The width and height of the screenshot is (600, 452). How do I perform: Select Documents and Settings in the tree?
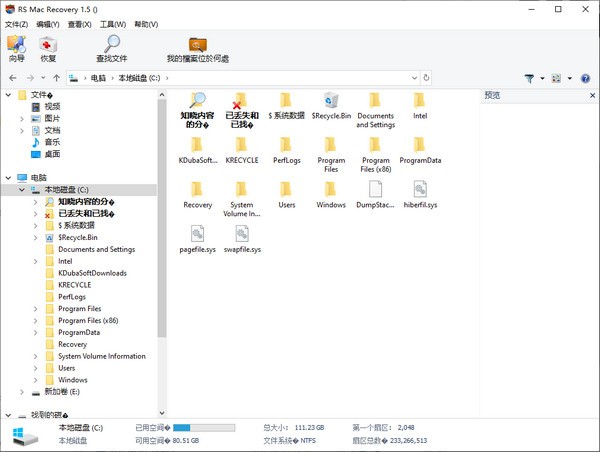point(96,250)
